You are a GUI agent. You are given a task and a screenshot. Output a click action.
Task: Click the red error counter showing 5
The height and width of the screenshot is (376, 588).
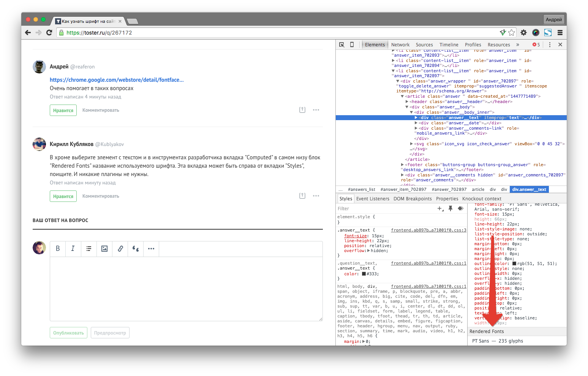pos(536,44)
